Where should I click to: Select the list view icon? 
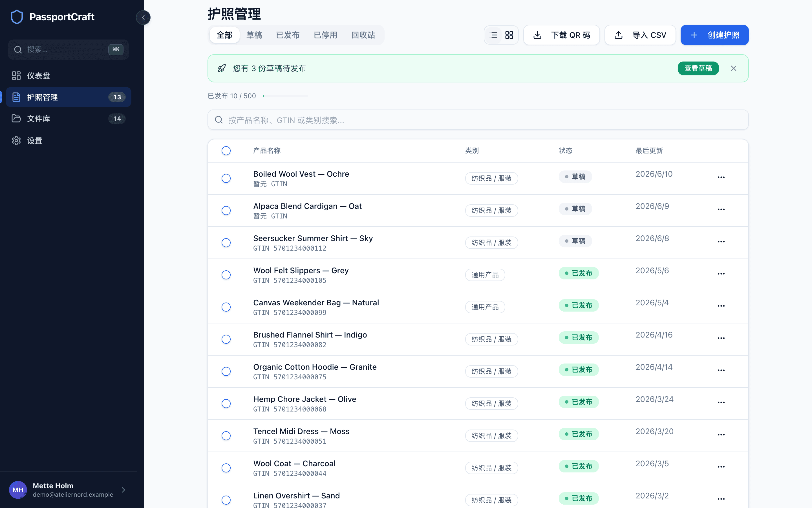[493, 35]
